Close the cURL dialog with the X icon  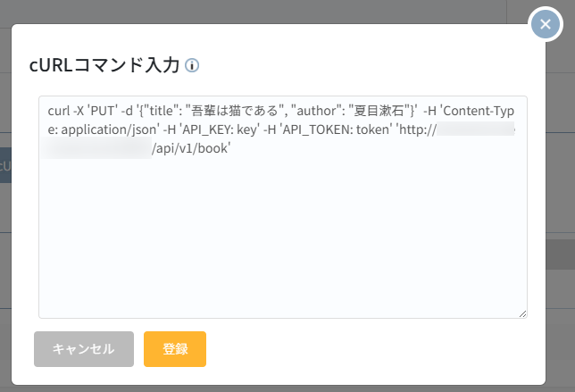(546, 24)
